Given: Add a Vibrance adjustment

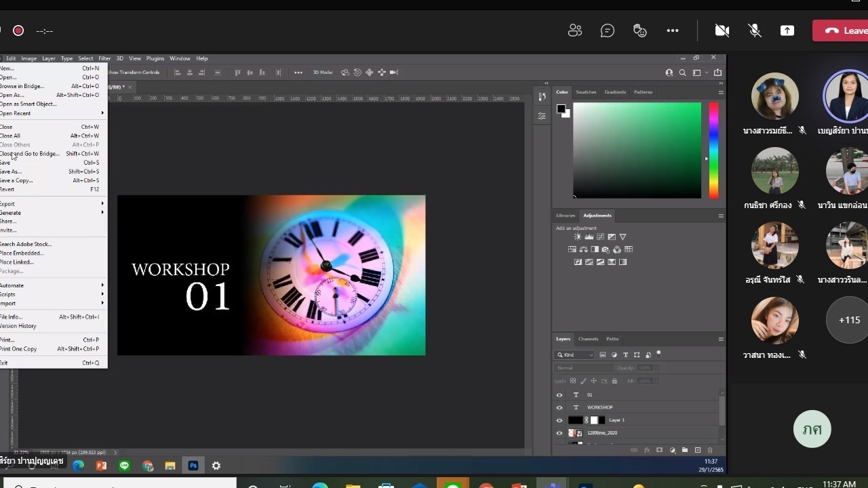Looking at the screenshot, I should [623, 237].
